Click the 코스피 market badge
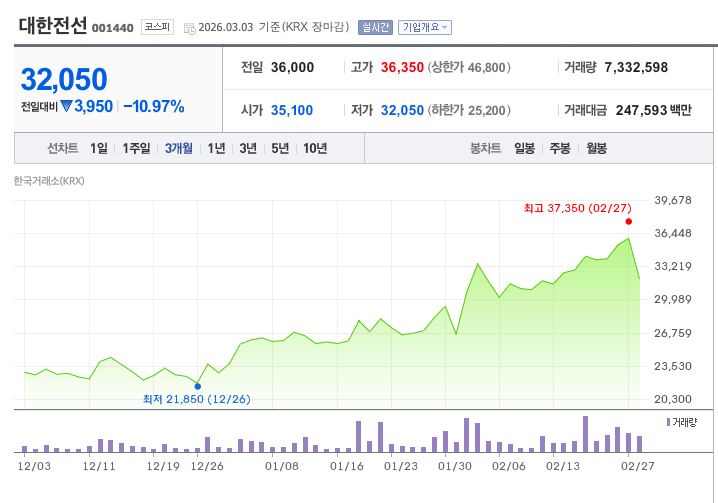Viewport: 718px width, 503px height. point(157,27)
